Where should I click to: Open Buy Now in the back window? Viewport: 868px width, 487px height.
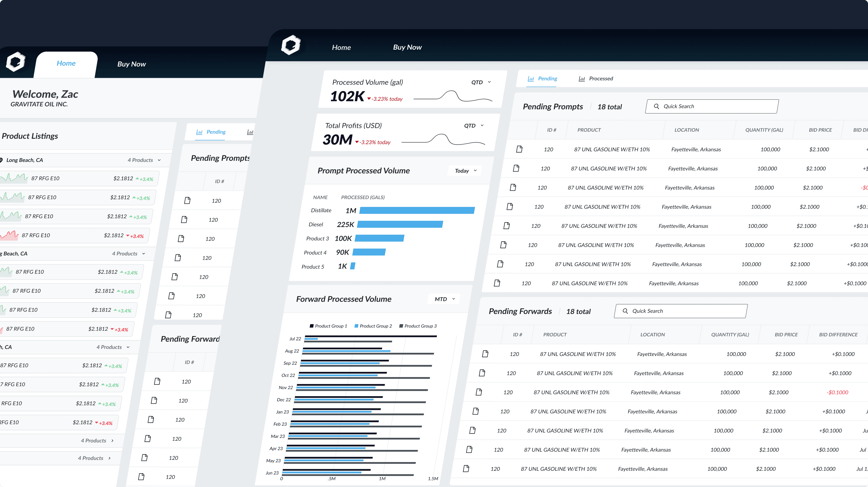click(x=132, y=64)
